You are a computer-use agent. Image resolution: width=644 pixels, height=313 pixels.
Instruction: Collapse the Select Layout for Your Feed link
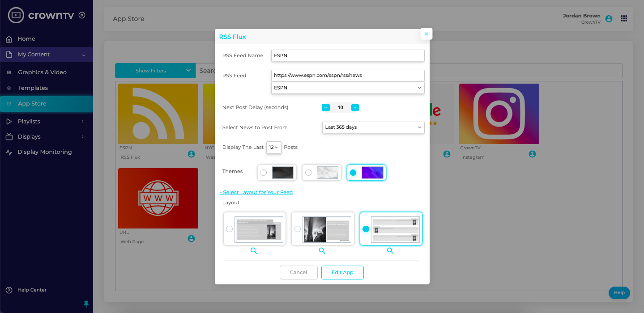click(x=256, y=192)
